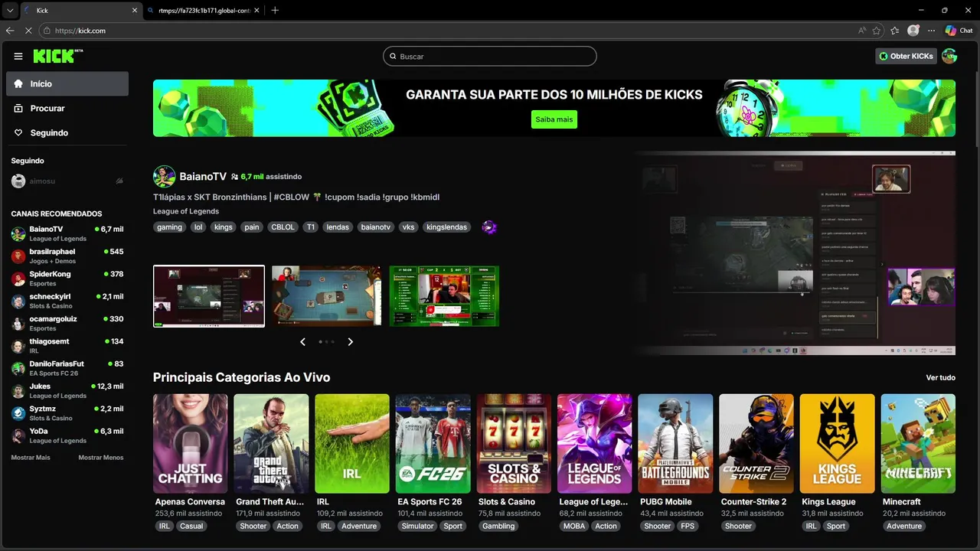
Task: Click Mostrar Menos in sidebar
Action: pyautogui.click(x=100, y=458)
